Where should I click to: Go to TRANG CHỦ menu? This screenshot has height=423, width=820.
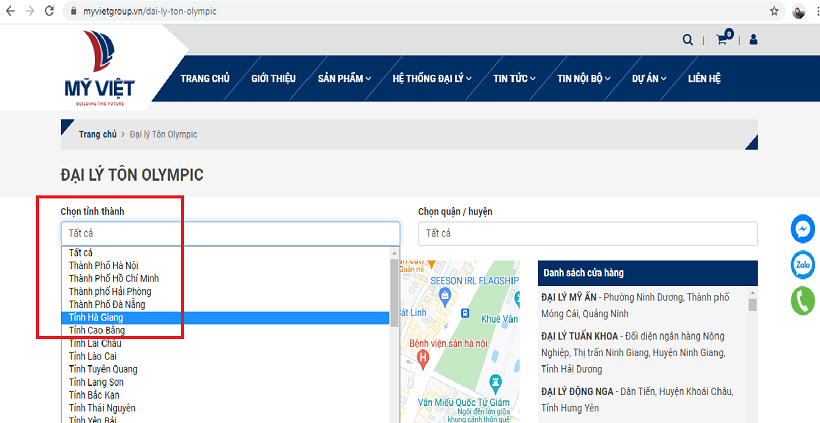pyautogui.click(x=205, y=78)
